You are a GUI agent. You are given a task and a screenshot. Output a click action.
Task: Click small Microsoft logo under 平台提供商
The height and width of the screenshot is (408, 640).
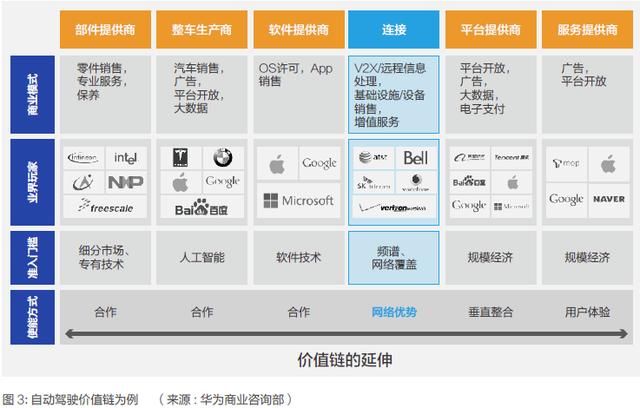pos(511,206)
